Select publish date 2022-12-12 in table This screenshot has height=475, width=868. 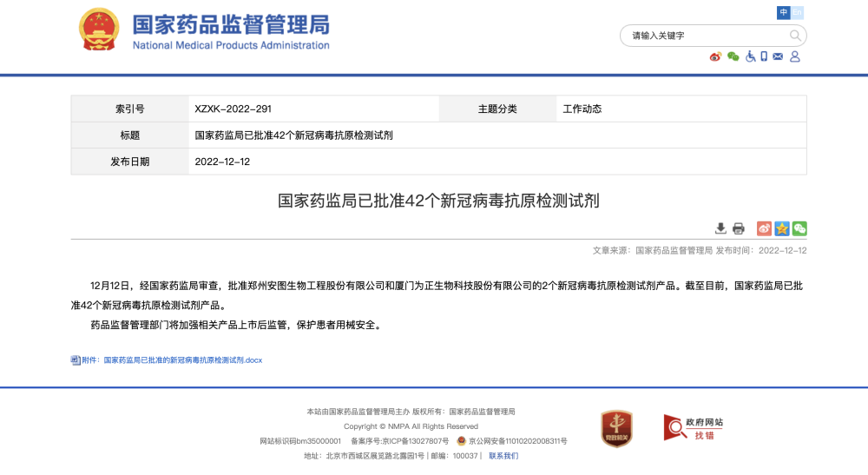(x=222, y=162)
